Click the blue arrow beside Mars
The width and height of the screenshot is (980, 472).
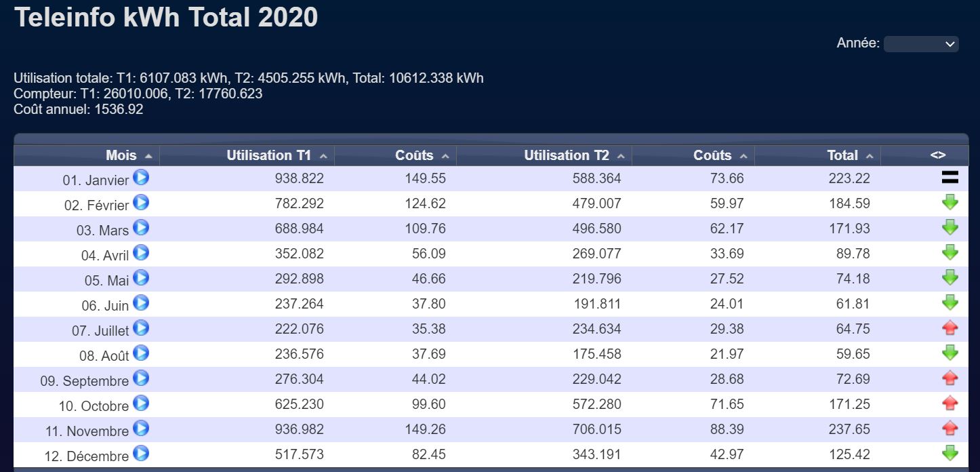[x=141, y=228]
